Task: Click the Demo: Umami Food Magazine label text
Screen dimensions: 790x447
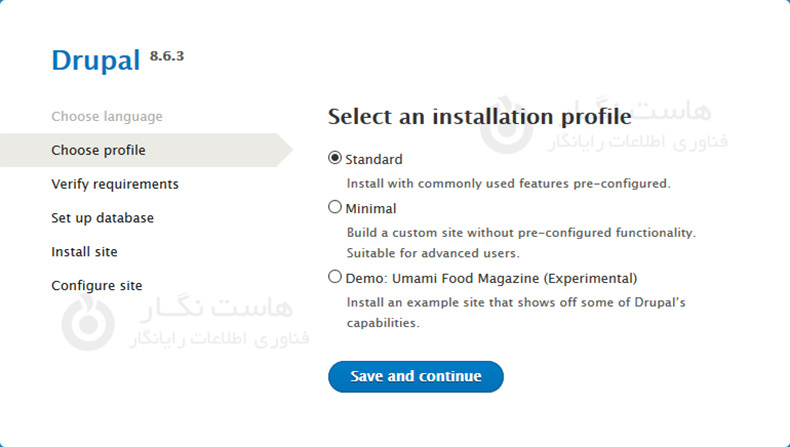Action: point(491,279)
